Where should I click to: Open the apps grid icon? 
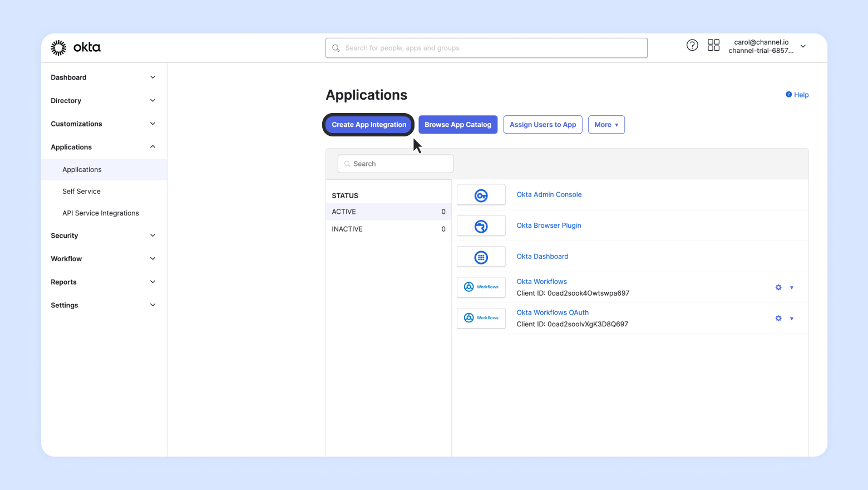(x=713, y=46)
